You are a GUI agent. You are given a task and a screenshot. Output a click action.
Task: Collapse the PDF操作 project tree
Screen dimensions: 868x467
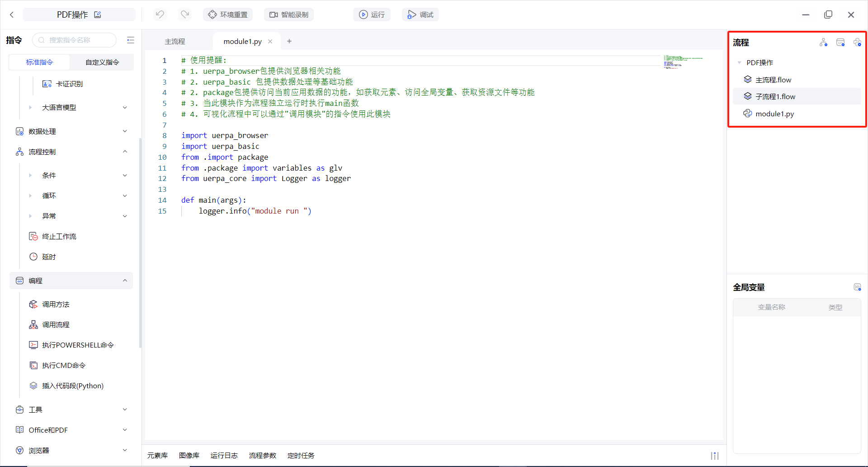click(739, 63)
